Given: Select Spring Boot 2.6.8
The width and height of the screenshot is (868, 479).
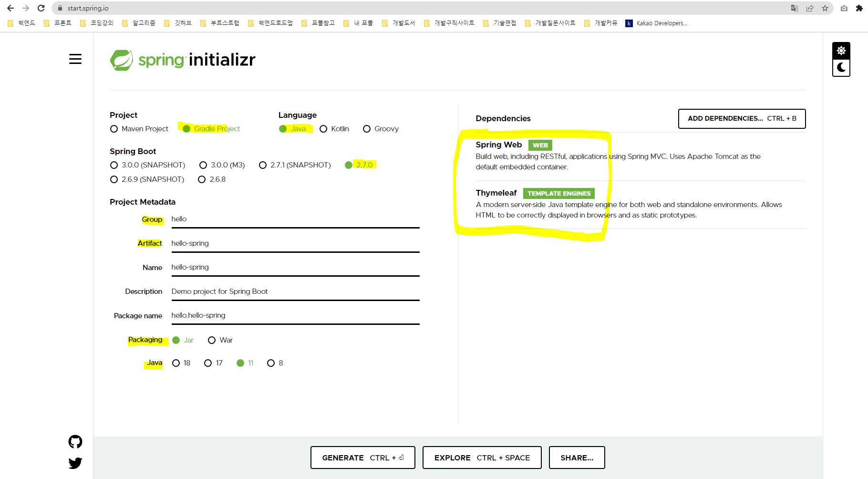Looking at the screenshot, I should coord(212,179).
